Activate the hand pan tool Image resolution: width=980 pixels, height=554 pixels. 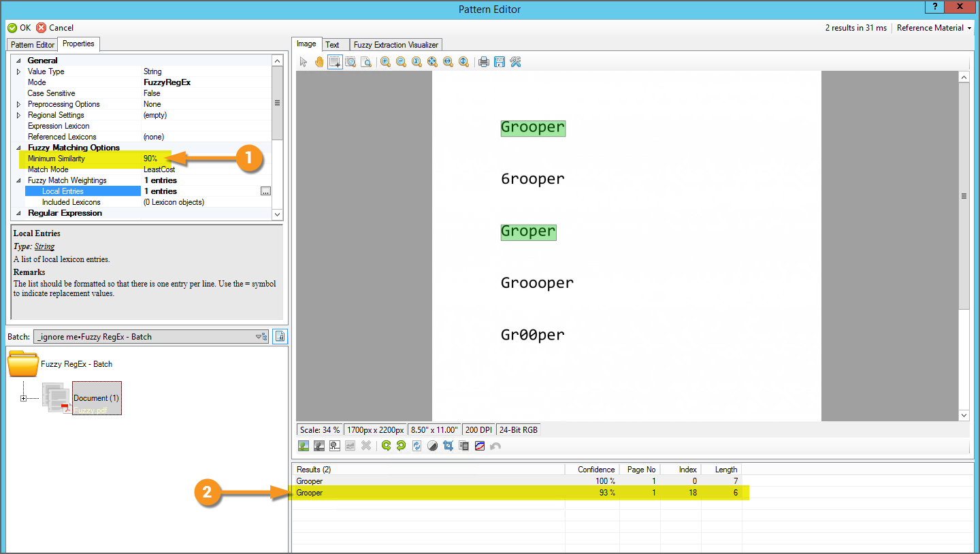319,62
